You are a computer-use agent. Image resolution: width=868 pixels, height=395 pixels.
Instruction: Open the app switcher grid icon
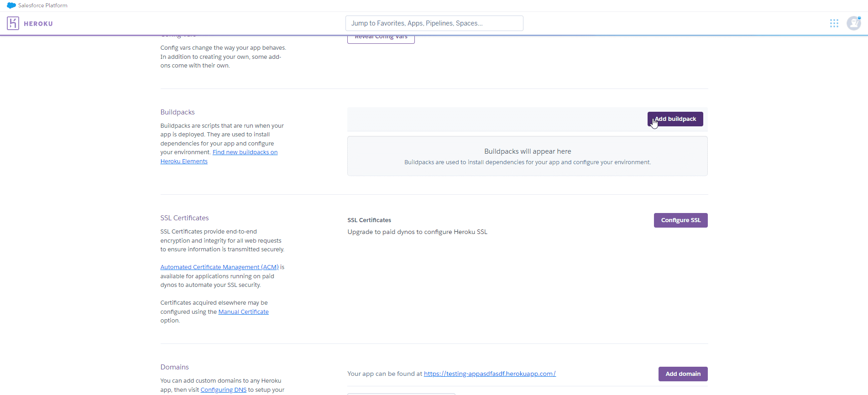tap(834, 23)
